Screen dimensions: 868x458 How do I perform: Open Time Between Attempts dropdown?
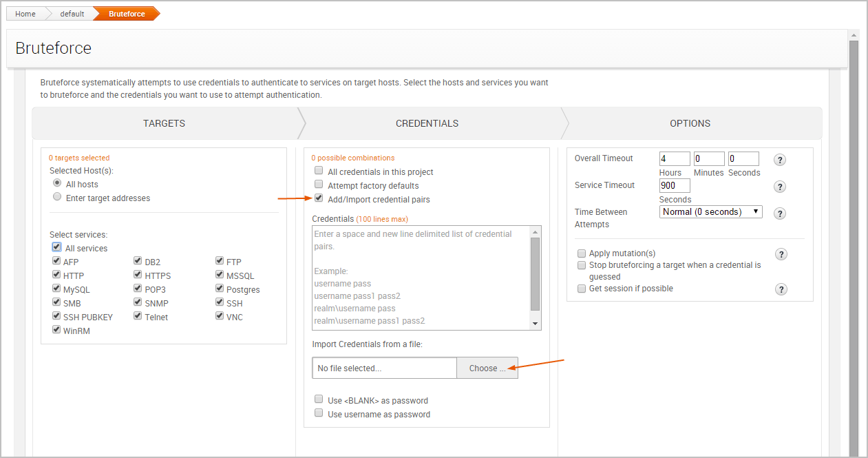pos(710,211)
